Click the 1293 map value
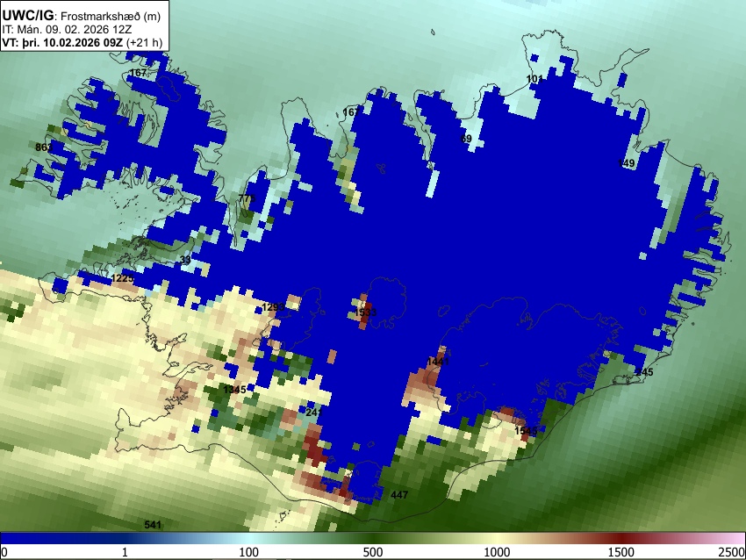The width and height of the screenshot is (746, 560). point(273,307)
